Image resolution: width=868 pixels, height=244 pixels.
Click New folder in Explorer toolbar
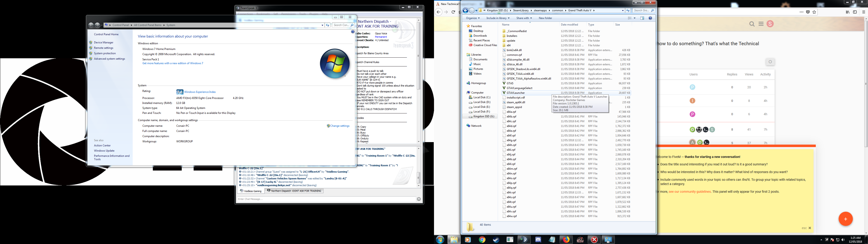[545, 18]
